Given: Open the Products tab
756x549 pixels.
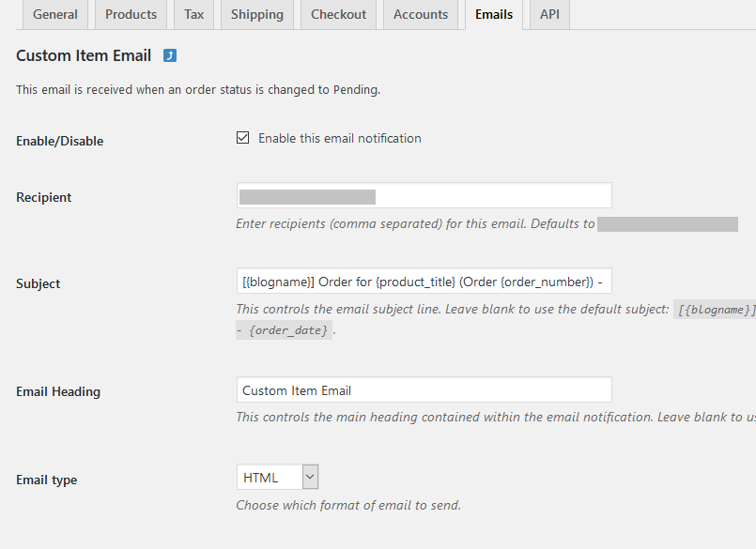Looking at the screenshot, I should (131, 14).
